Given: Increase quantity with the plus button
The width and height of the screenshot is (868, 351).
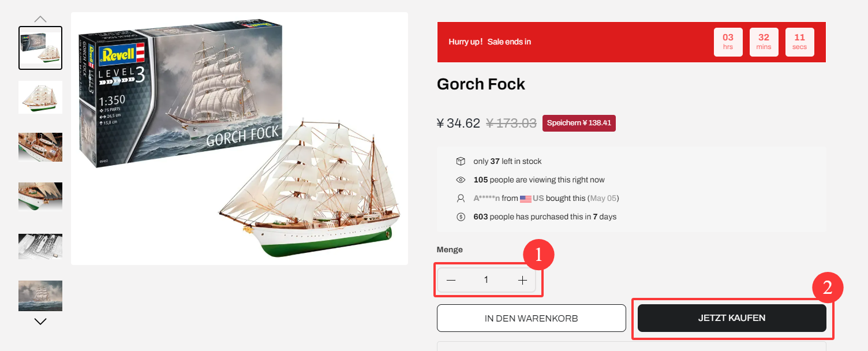Looking at the screenshot, I should [x=522, y=281].
